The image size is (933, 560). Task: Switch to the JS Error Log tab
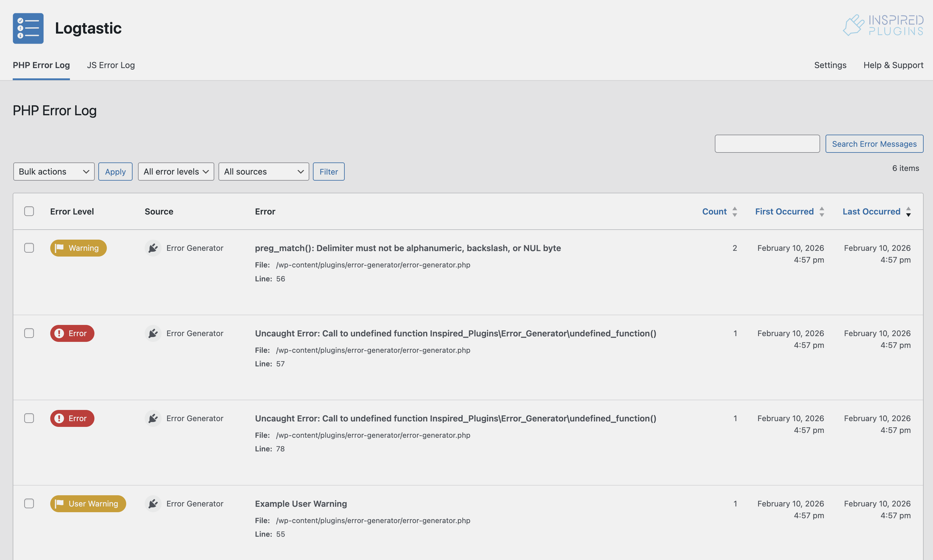[110, 65]
